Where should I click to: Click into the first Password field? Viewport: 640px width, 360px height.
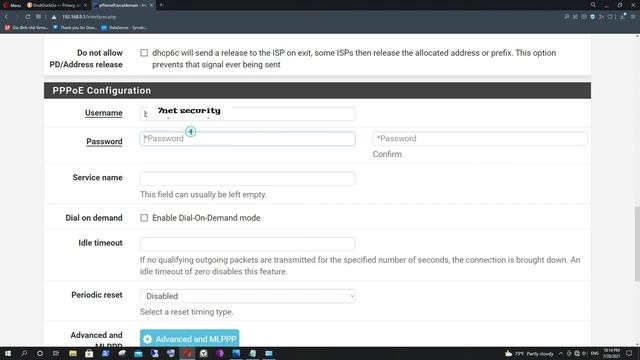coord(247,139)
